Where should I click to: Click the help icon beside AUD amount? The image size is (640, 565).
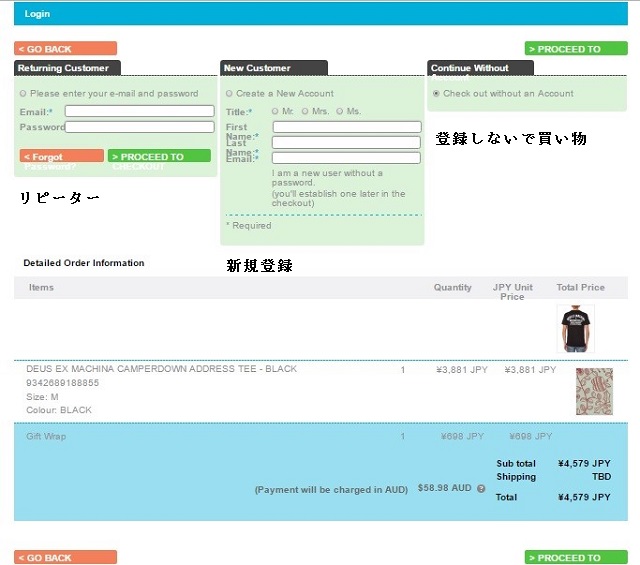click(481, 489)
